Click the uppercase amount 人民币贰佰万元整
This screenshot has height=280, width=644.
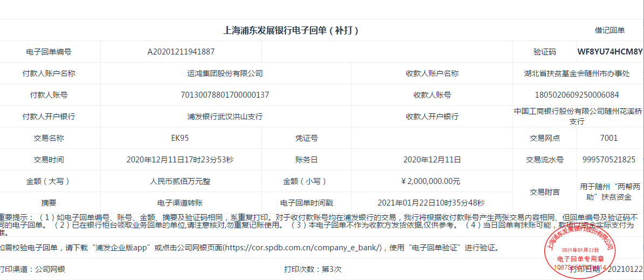coord(180,181)
